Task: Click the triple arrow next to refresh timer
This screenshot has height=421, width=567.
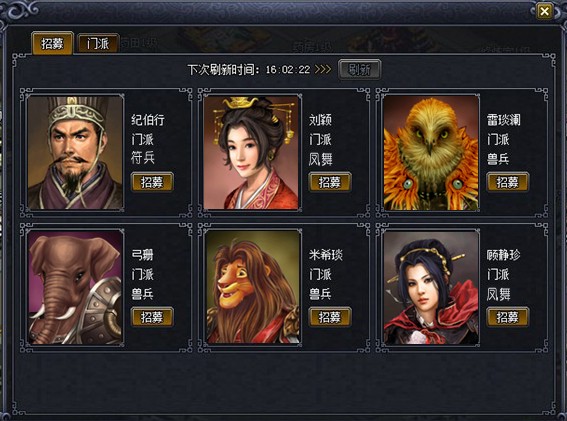Action: tap(323, 69)
